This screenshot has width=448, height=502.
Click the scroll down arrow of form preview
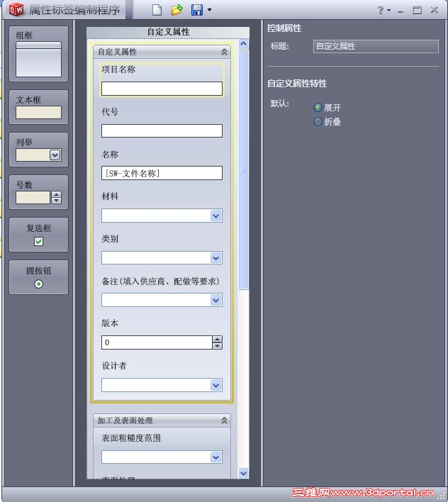pos(244,473)
